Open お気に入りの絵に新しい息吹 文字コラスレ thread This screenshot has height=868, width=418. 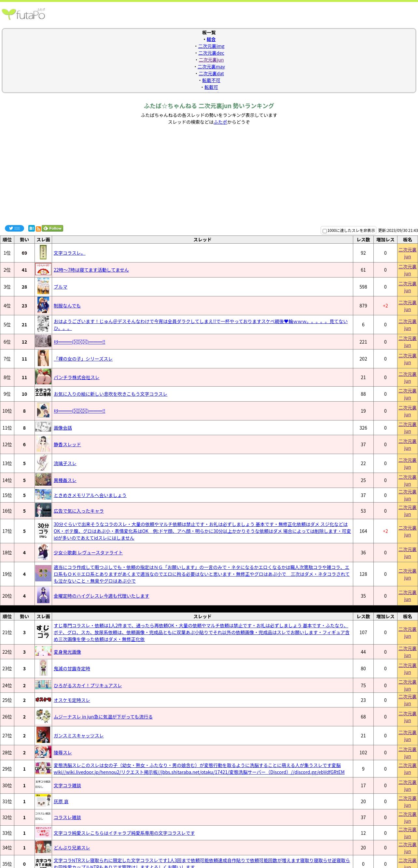[110, 394]
